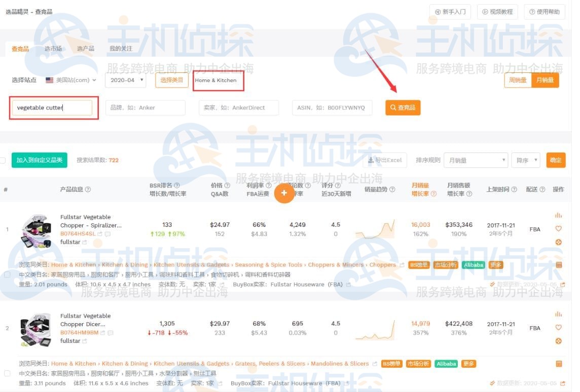Viewport: 580px width, 392px height.
Task: Open the table icon in Mandolines & Slicers row
Action: point(559,364)
